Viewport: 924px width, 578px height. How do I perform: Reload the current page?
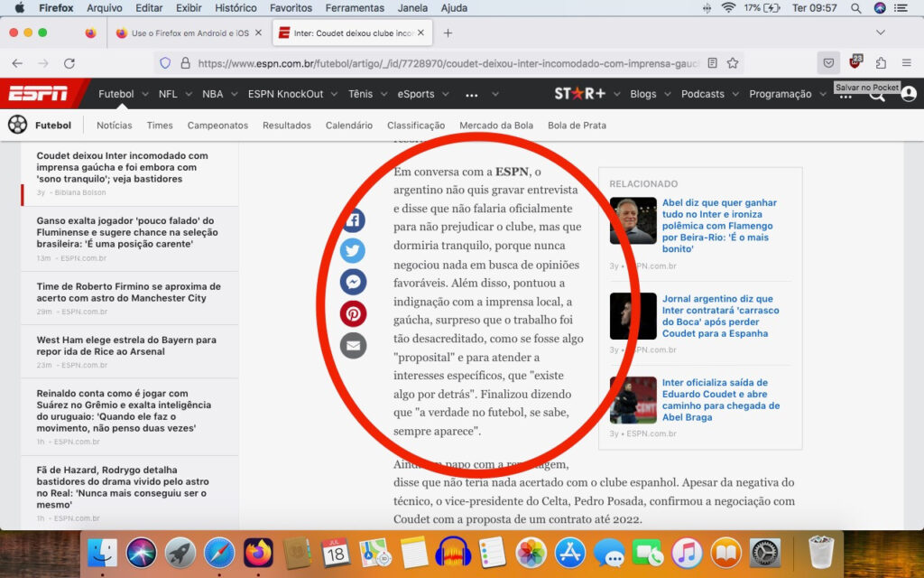(x=69, y=63)
